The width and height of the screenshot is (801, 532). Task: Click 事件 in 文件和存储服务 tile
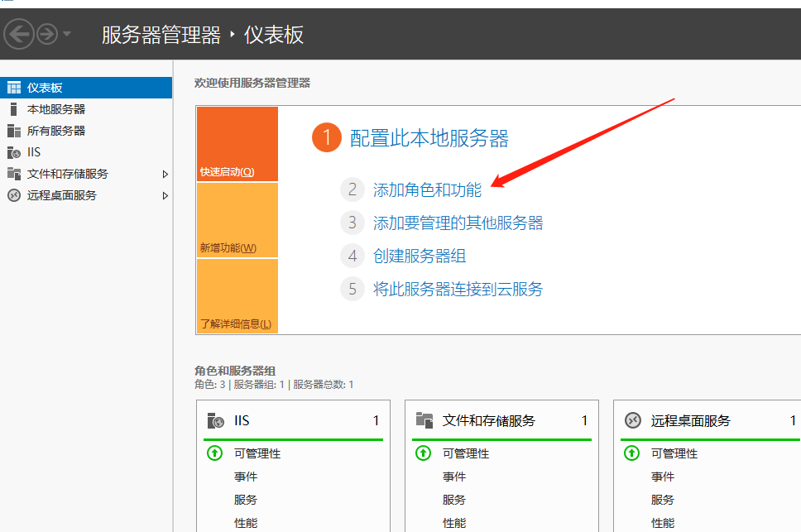pos(454,477)
